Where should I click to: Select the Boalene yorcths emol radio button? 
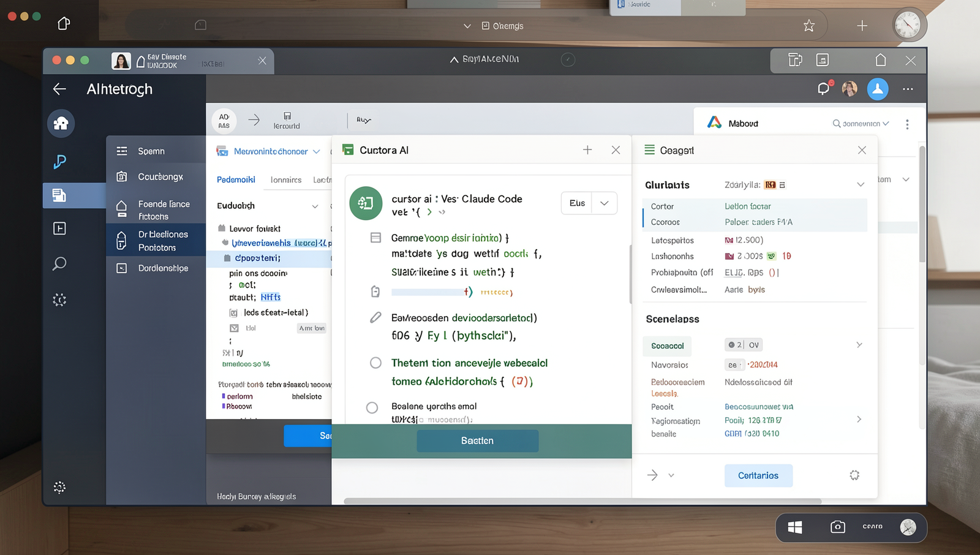point(372,408)
